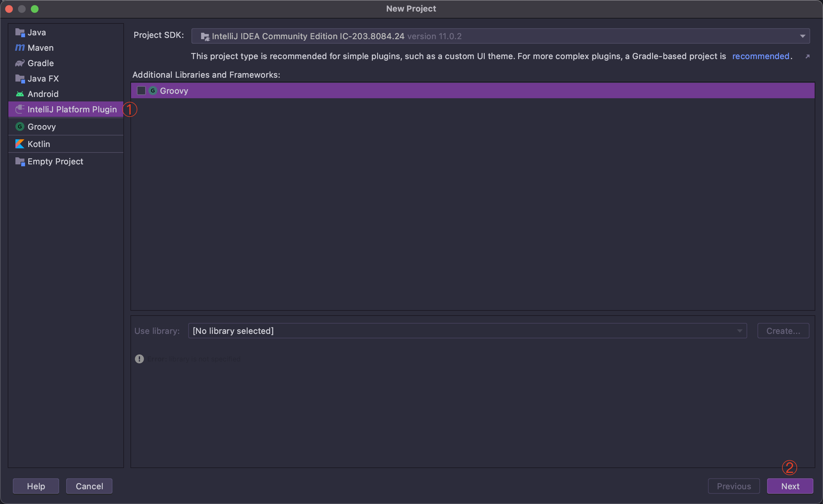This screenshot has width=823, height=504.
Task: Enable the Groovy framework checkbox
Action: (141, 91)
